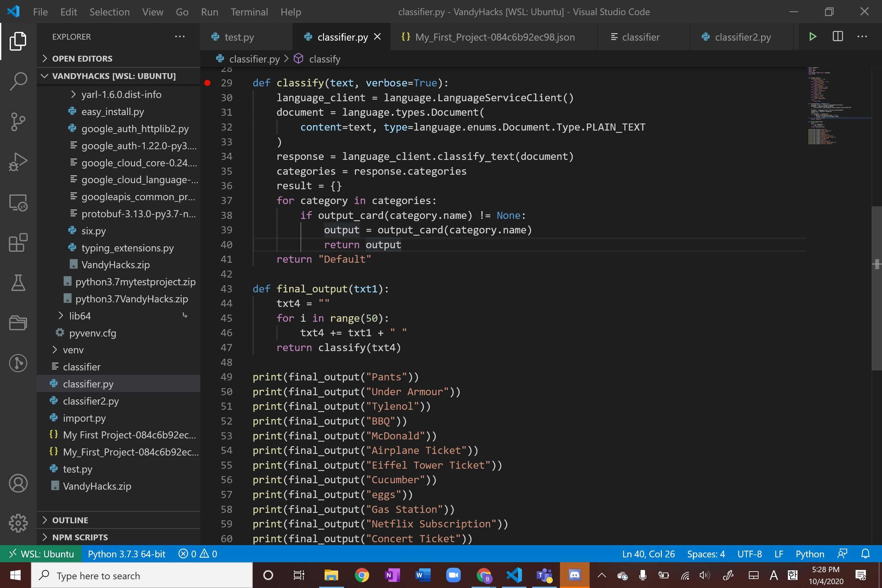Image resolution: width=882 pixels, height=588 pixels.
Task: Expand the venv folder
Action: tap(73, 350)
